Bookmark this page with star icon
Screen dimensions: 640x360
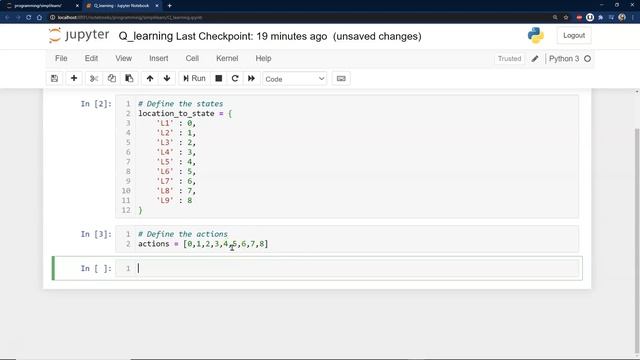pos(566,18)
